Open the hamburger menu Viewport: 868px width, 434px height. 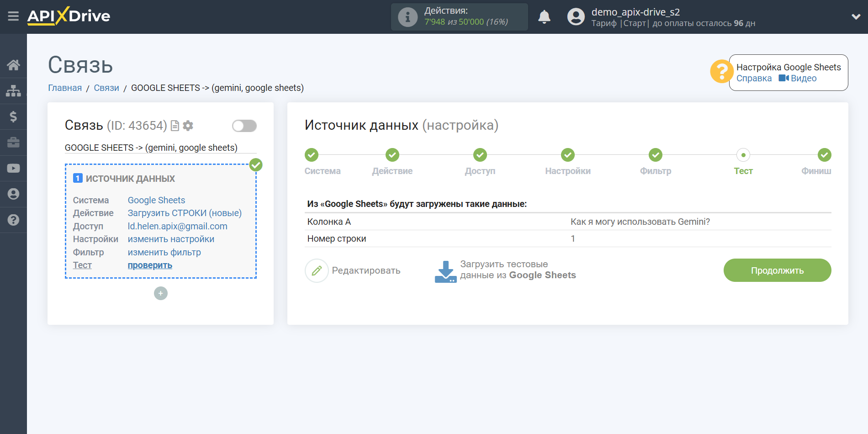(x=13, y=16)
